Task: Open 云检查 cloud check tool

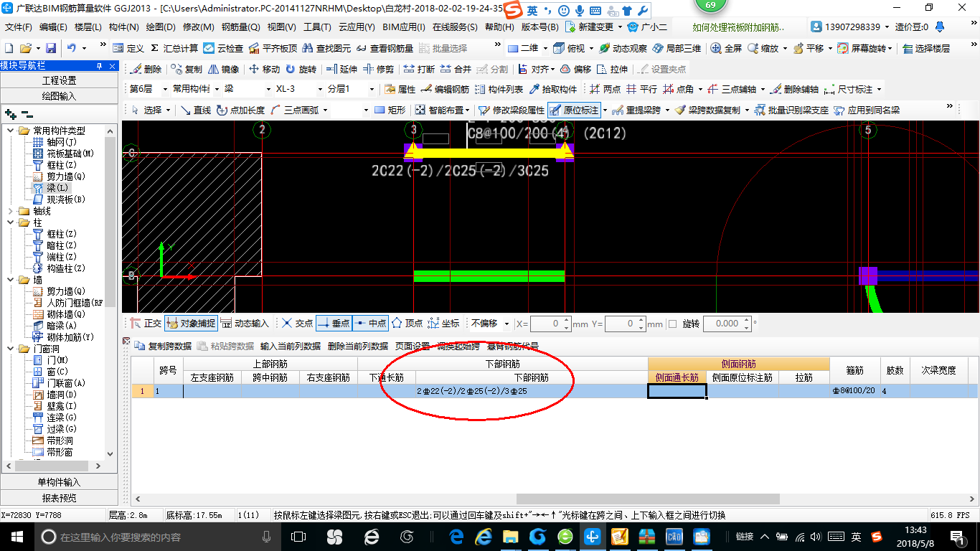Action: tap(223, 48)
